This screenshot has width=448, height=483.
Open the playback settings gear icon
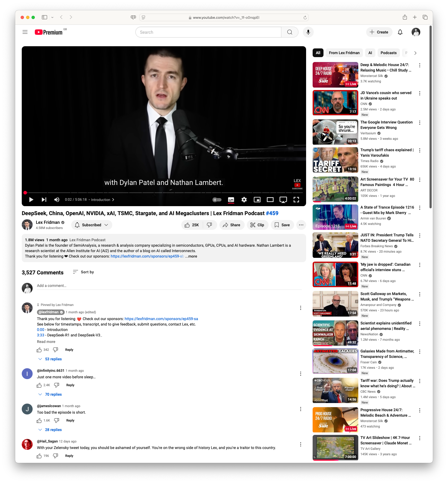[244, 199]
